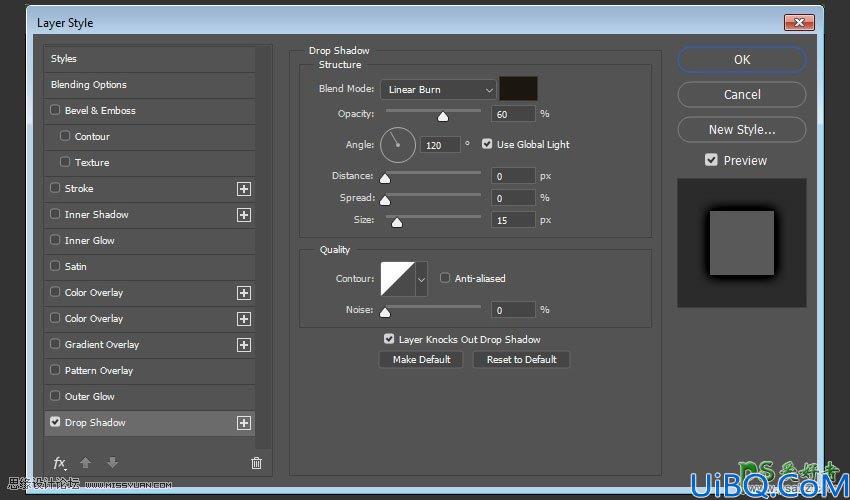This screenshot has height=500, width=850.
Task: Enable the Contour sub-option checkbox
Action: [65, 136]
